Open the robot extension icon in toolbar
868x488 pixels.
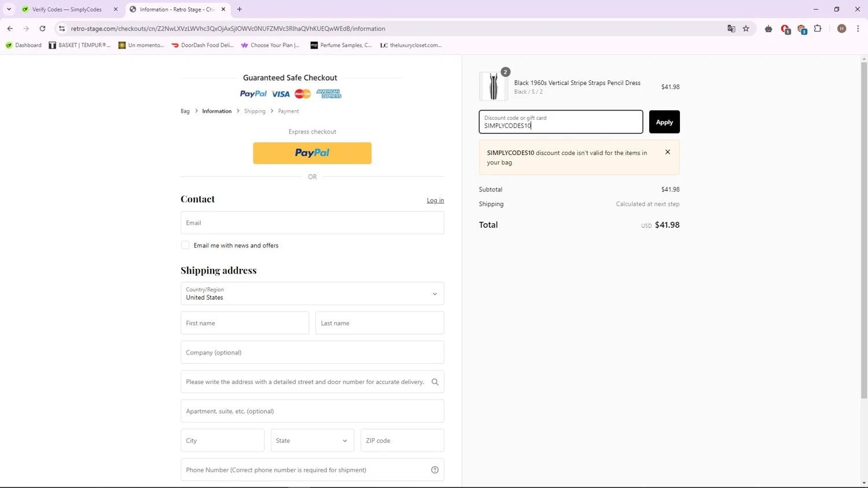[x=768, y=28]
